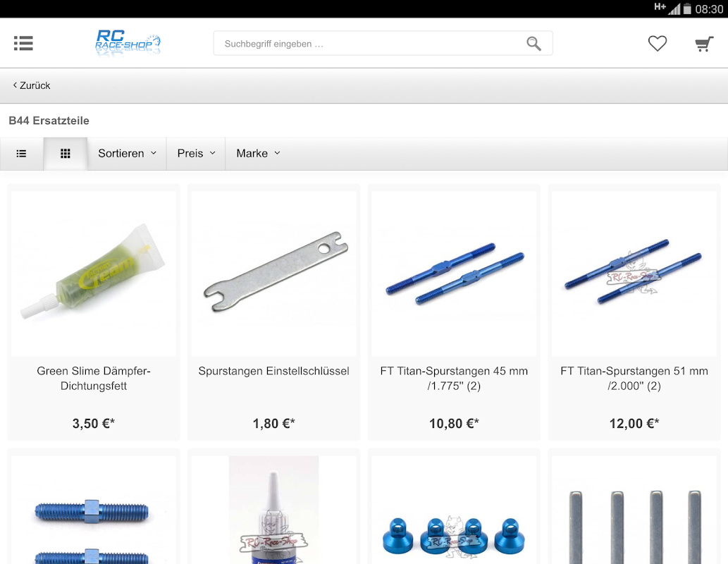Select the silver pins product thumbnail
728x564 pixels.
(x=634, y=510)
